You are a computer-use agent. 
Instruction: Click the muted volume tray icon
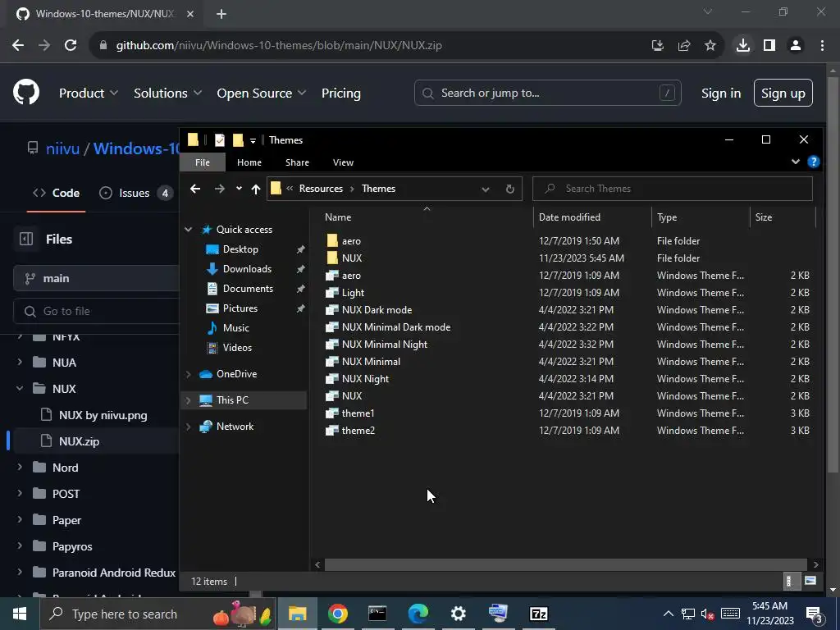[x=707, y=614]
